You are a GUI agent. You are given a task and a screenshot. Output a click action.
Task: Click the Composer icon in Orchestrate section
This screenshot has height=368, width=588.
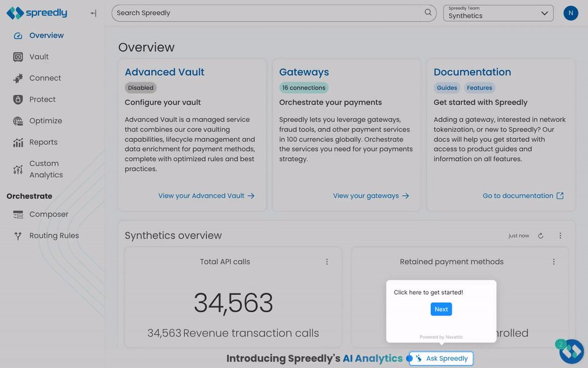click(x=18, y=214)
